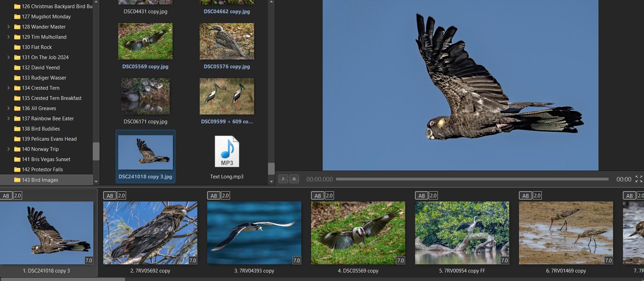This screenshot has width=644, height=281.
Task: Select slide 3 7RV04393 copy
Action: 254,233
